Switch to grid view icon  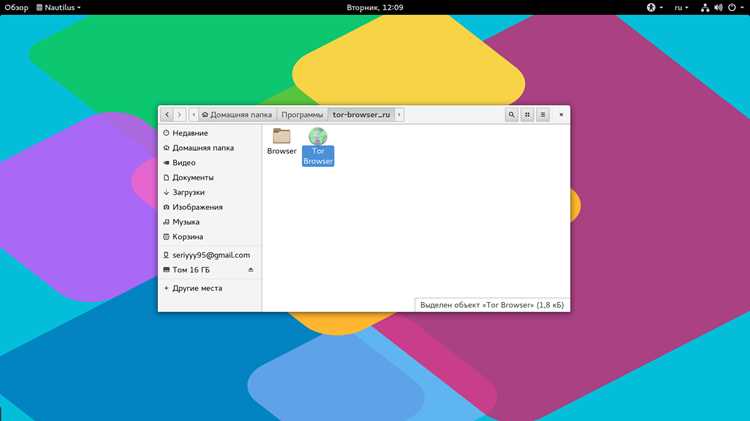[x=527, y=115]
